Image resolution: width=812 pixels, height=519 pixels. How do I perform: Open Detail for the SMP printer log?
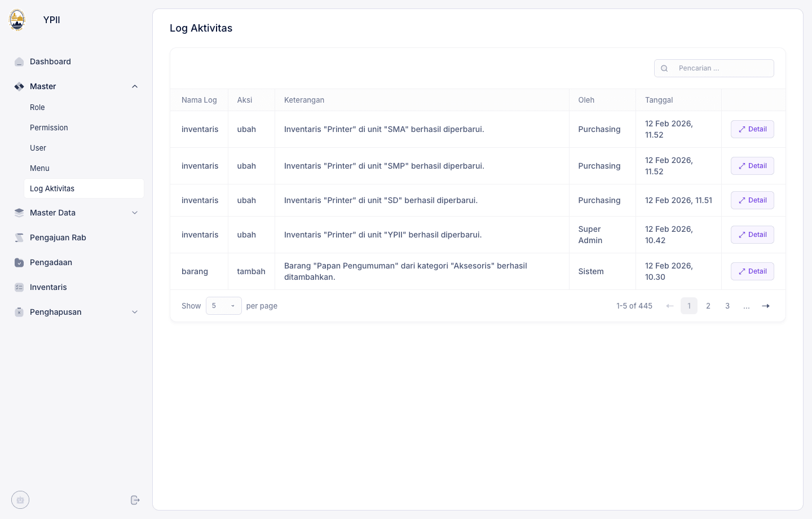pos(752,166)
